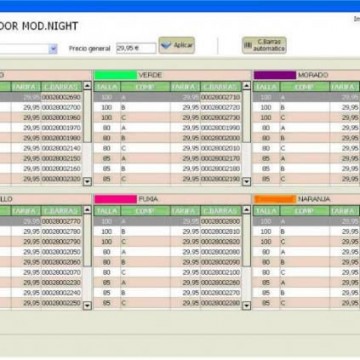Click the FUXIA color name label
The image size is (360, 360).
pos(148,199)
